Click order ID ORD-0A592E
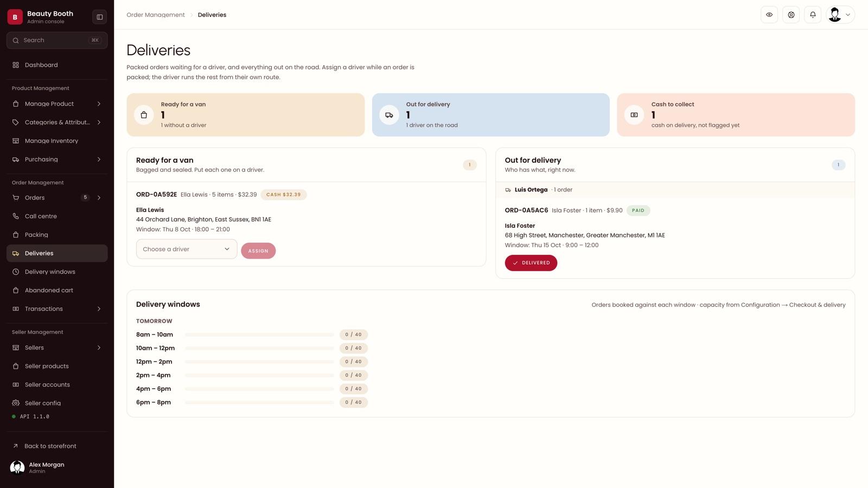 (x=156, y=195)
